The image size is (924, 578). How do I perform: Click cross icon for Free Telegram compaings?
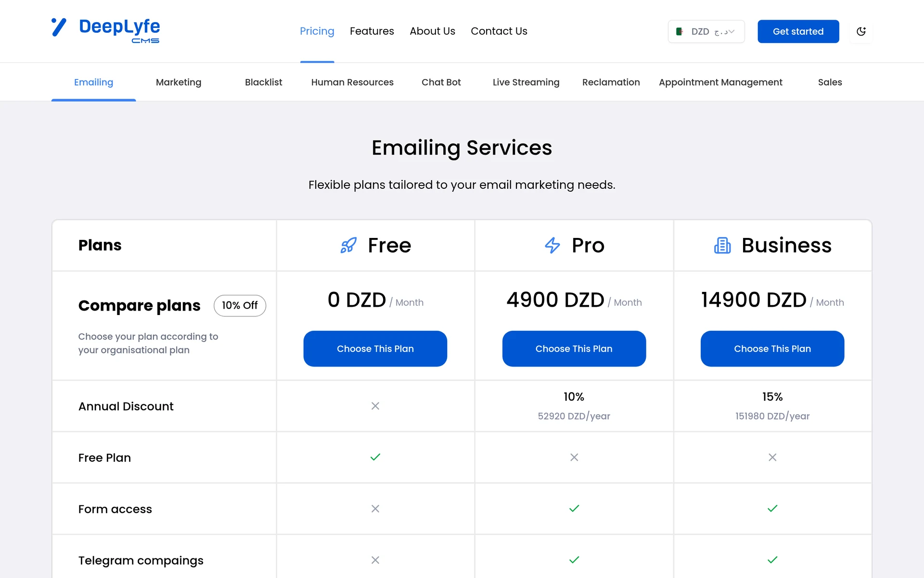[x=375, y=560]
